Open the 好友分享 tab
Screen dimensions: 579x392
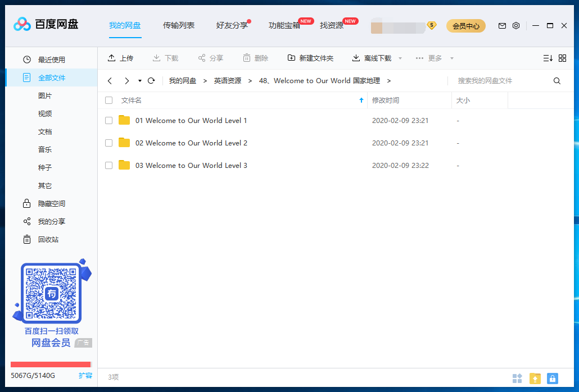[232, 25]
